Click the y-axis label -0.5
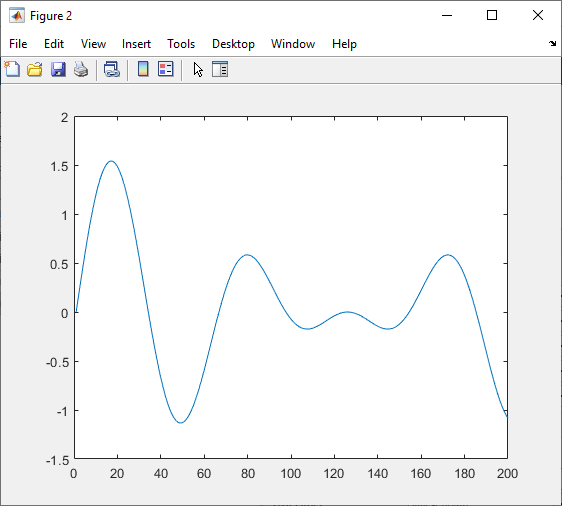Image resolution: width=562 pixels, height=506 pixels. pyautogui.click(x=57, y=362)
